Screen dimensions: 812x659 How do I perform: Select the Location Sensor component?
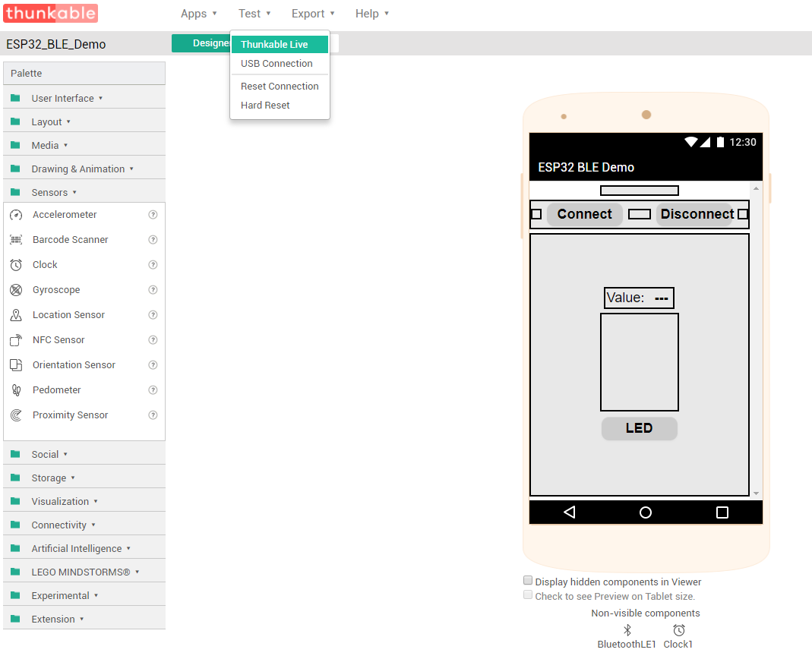[68, 314]
